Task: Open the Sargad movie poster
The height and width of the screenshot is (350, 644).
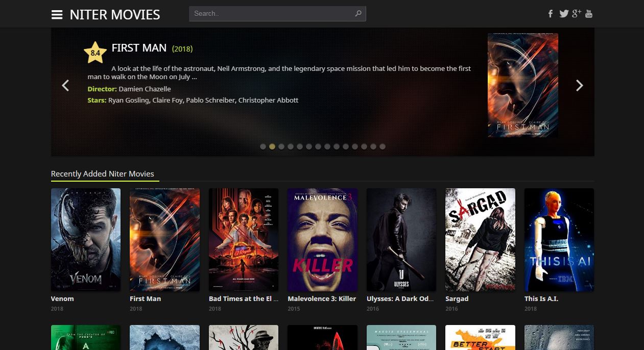Action: [x=480, y=240]
